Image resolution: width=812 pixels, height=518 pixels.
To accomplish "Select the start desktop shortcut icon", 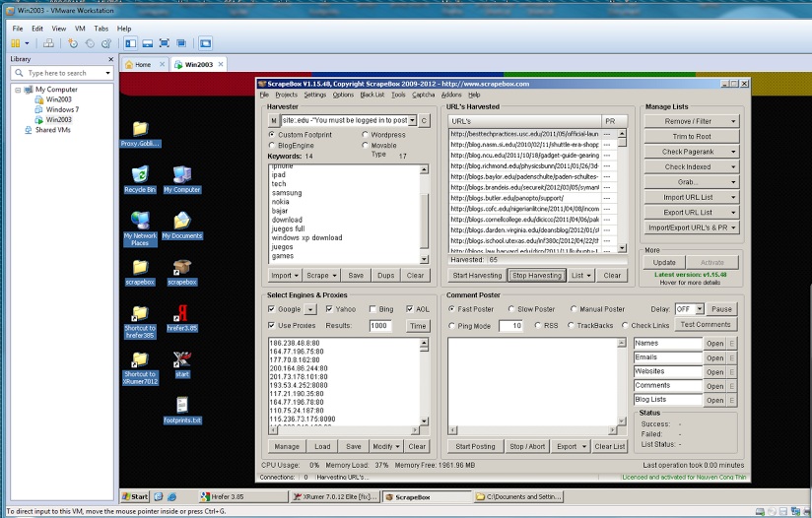I will coord(181,364).
